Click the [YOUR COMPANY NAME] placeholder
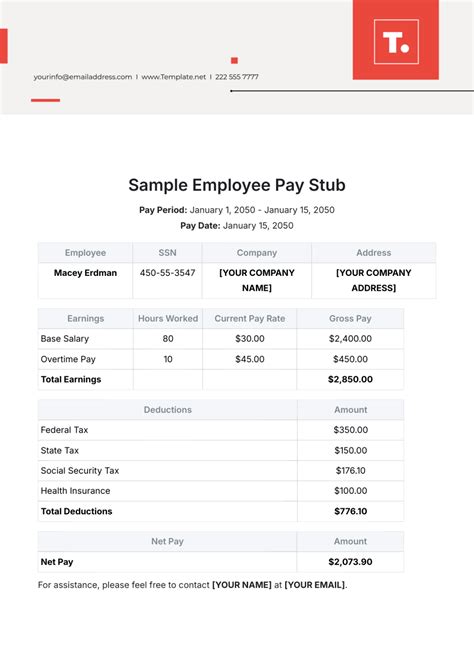This screenshot has height=671, width=474. [x=257, y=280]
